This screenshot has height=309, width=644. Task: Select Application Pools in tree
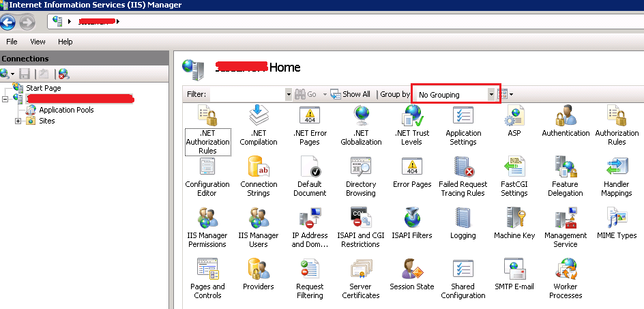point(67,110)
